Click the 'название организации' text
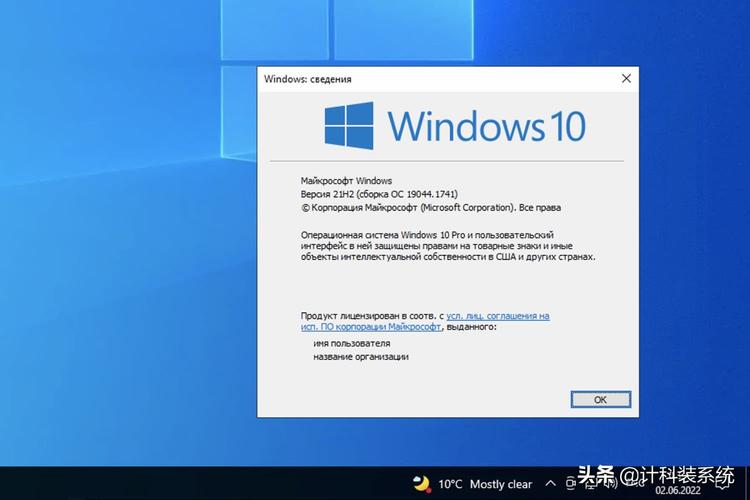 pos(361,357)
